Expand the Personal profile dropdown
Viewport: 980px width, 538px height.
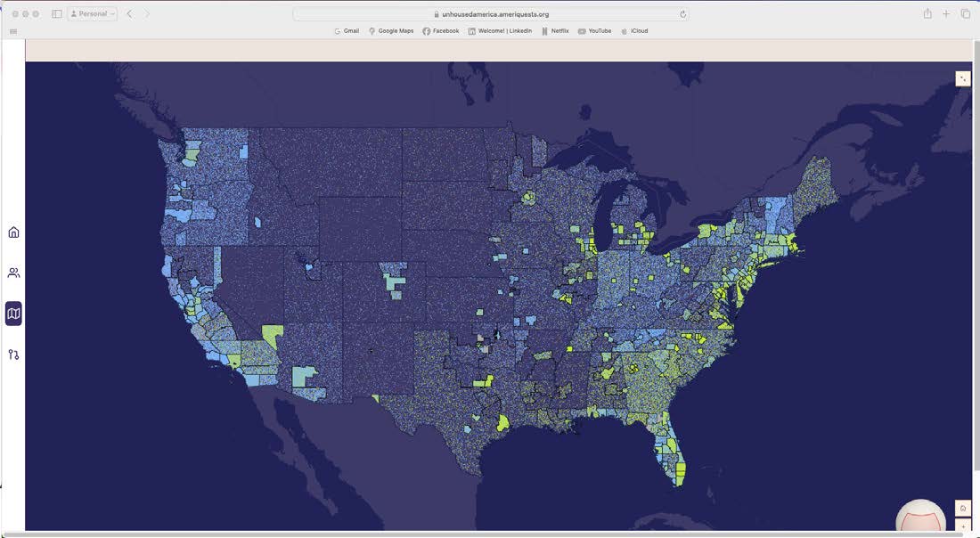pos(93,13)
